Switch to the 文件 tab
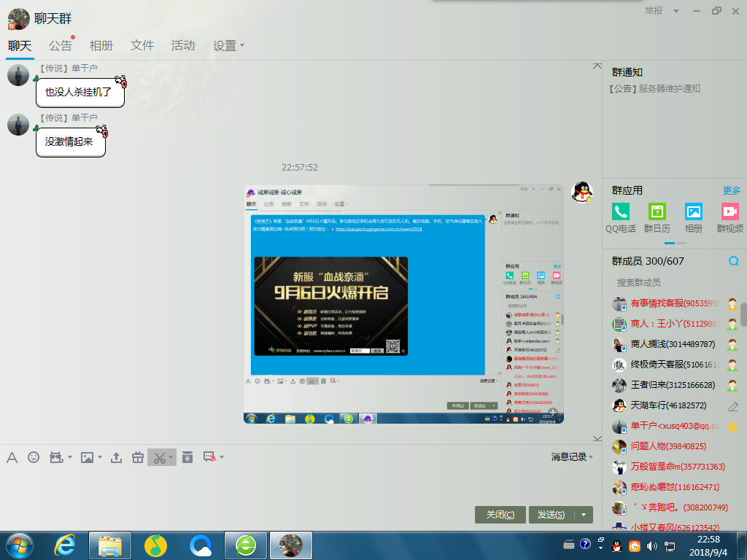The width and height of the screenshot is (747, 560). tap(142, 45)
